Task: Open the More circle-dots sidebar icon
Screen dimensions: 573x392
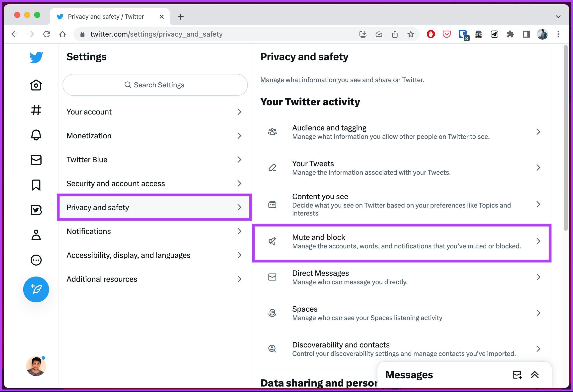Action: click(x=36, y=260)
